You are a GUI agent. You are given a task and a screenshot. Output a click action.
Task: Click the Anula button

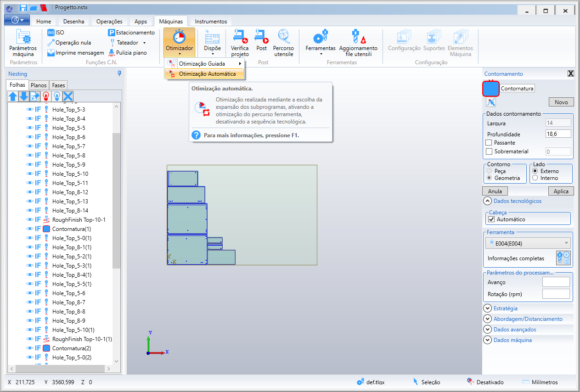point(495,191)
